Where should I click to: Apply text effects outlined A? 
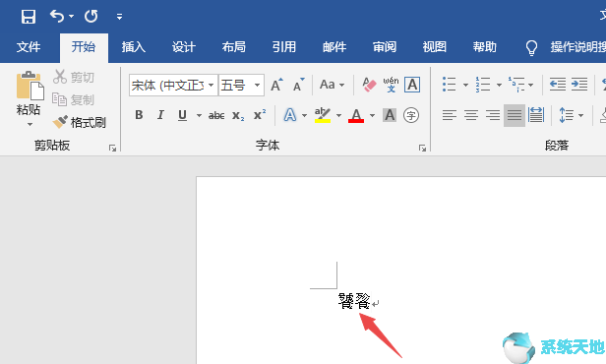(x=290, y=115)
